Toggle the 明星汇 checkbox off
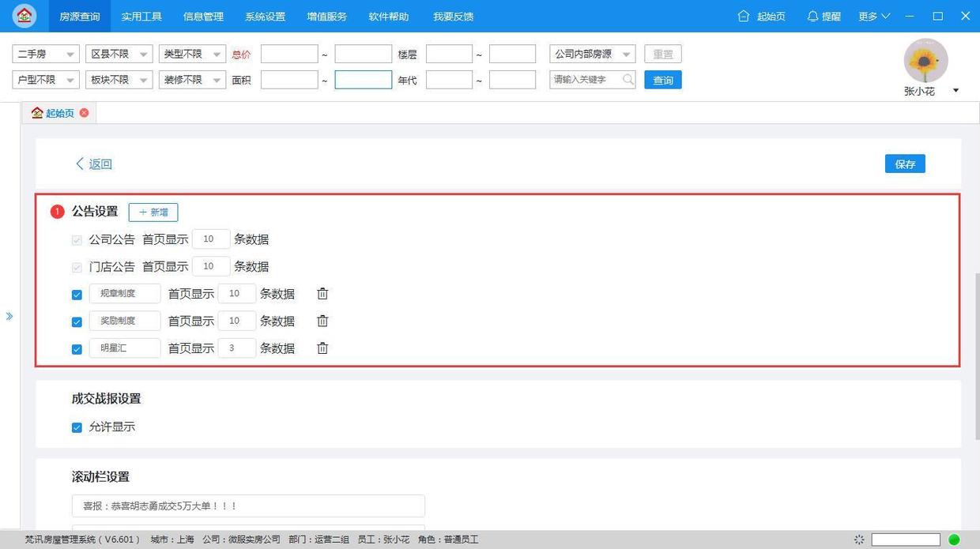The width and height of the screenshot is (980, 549). [x=77, y=348]
